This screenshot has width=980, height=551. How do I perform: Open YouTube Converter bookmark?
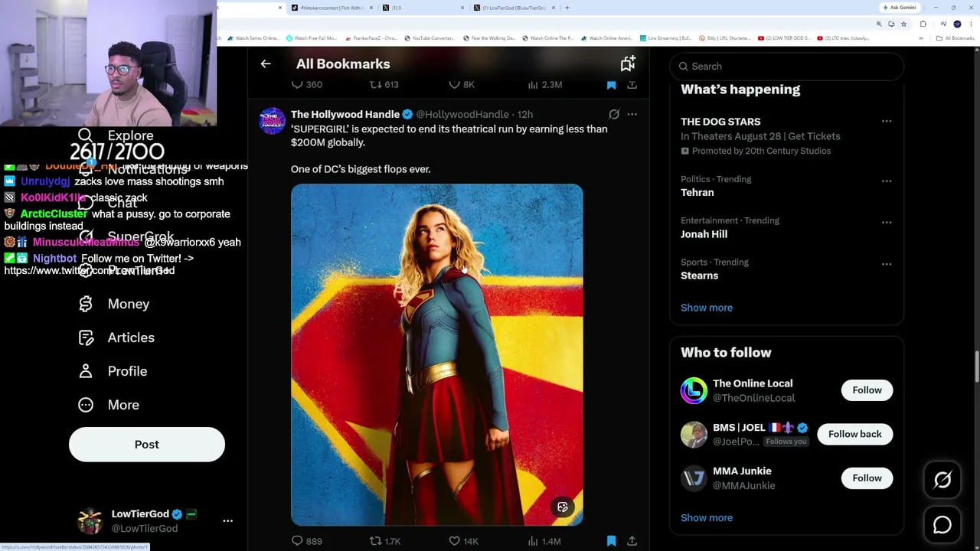429,38
